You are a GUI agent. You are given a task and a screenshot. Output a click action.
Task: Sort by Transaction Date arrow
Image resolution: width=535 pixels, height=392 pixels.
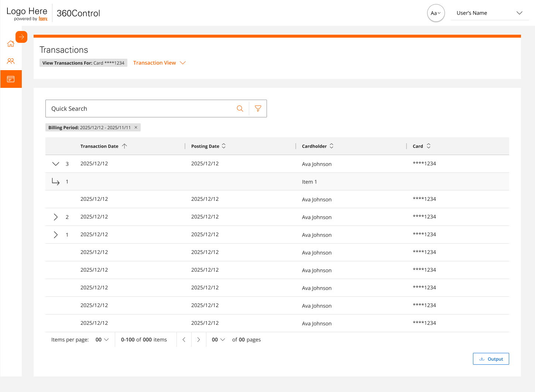click(124, 146)
